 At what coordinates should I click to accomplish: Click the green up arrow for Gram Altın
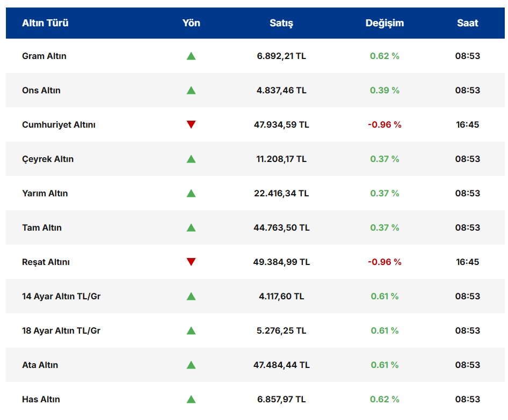191,56
